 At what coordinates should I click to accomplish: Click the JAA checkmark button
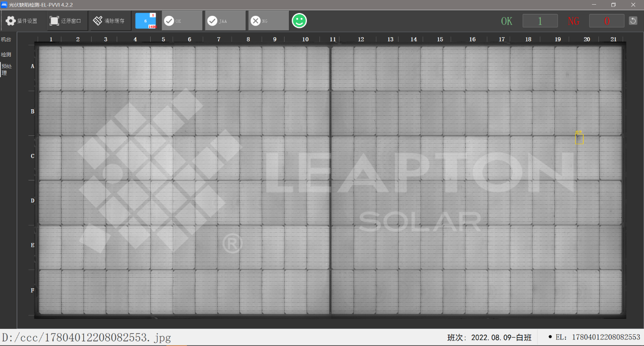[x=225, y=21]
